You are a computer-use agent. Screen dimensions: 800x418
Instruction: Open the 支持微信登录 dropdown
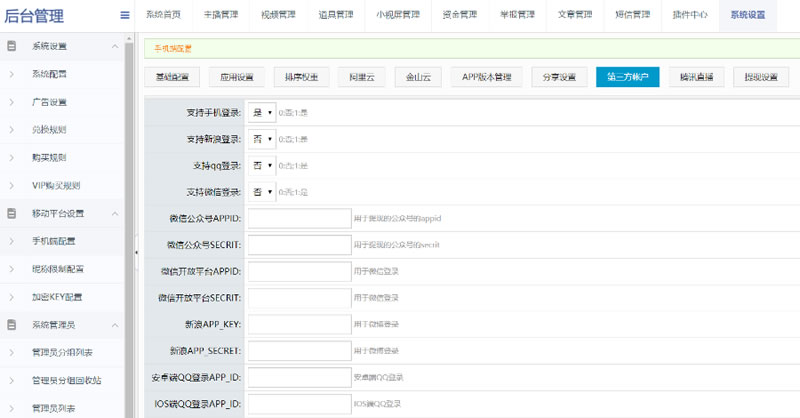262,191
